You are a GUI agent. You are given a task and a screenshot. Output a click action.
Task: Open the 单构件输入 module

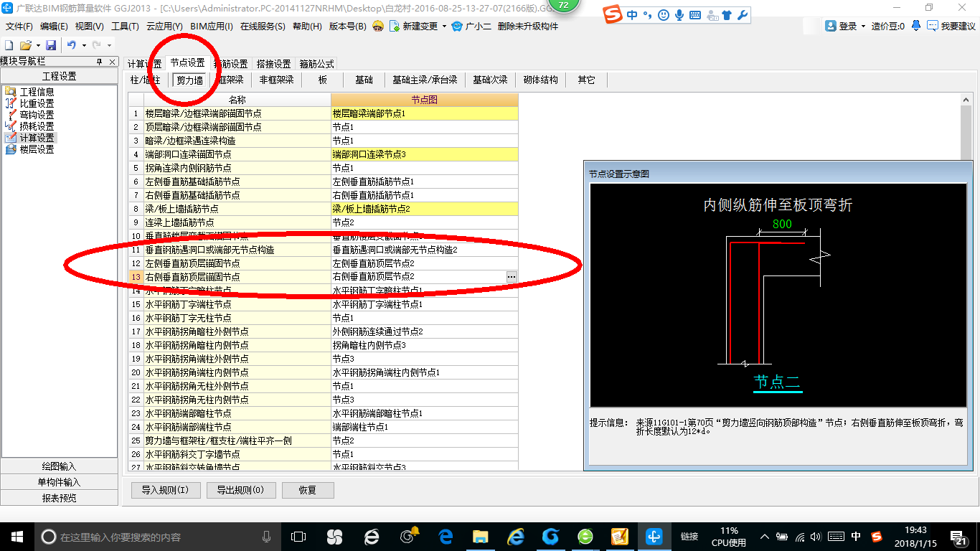pyautogui.click(x=59, y=482)
